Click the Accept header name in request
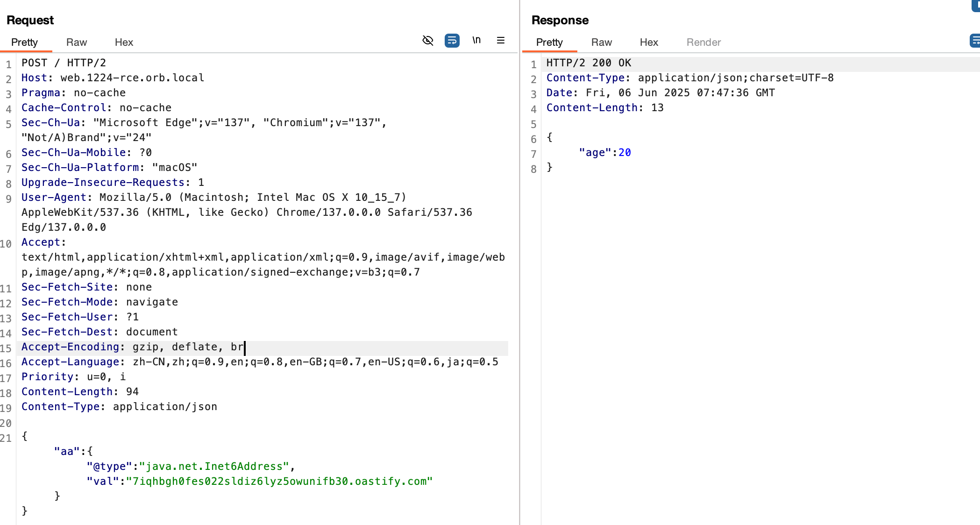The width and height of the screenshot is (980, 525). tap(41, 242)
